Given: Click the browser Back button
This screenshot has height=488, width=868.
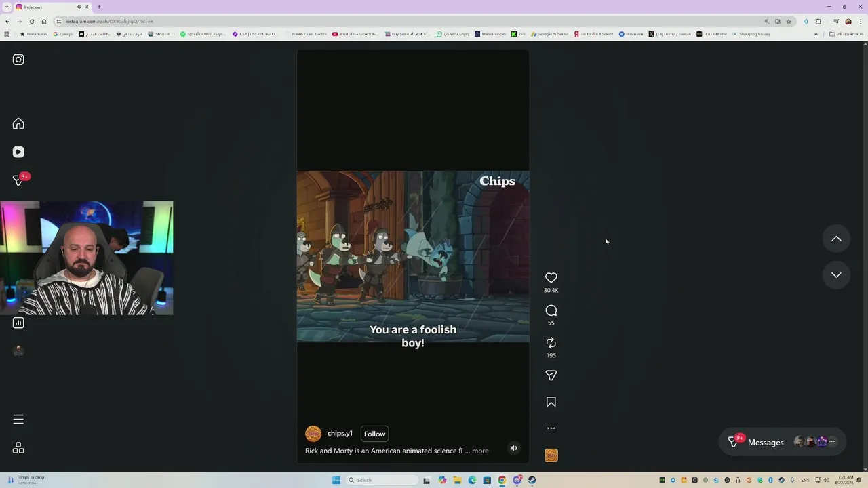Looking at the screenshot, I should pos(7,22).
